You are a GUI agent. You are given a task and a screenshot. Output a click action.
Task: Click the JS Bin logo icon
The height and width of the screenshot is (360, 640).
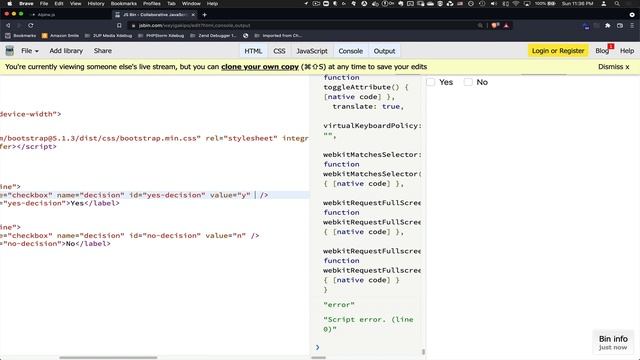point(9,51)
